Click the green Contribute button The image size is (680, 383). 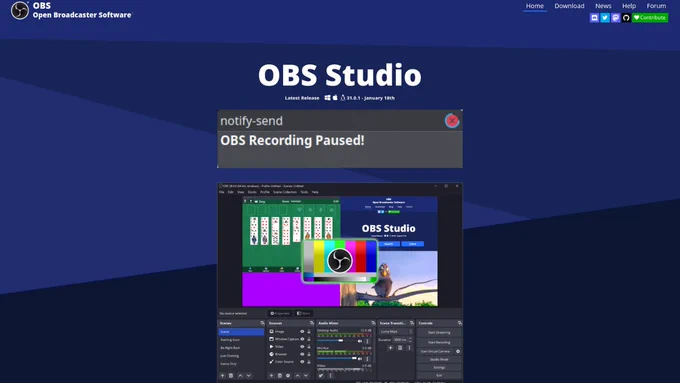point(650,18)
